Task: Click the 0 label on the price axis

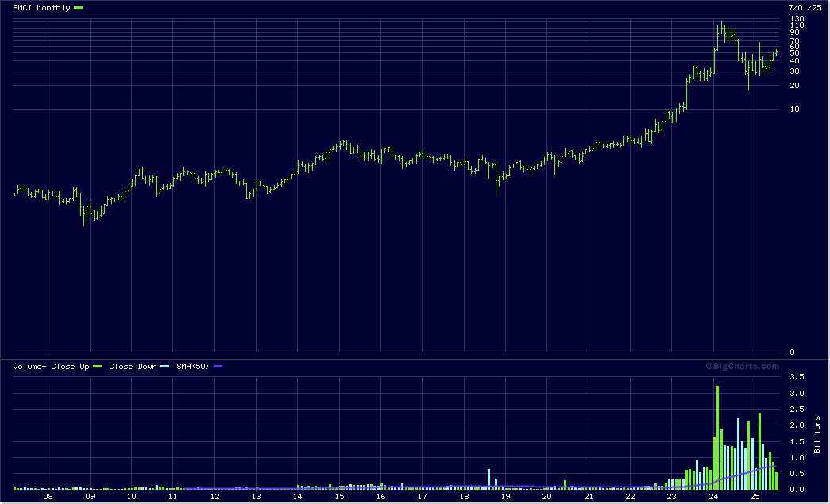Action: (792, 352)
